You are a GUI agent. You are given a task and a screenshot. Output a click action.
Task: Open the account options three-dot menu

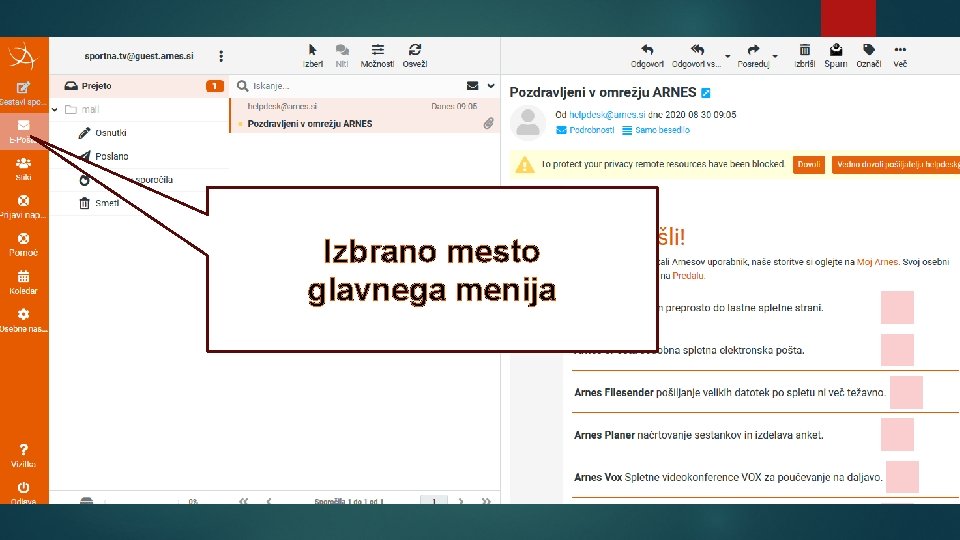pyautogui.click(x=221, y=56)
